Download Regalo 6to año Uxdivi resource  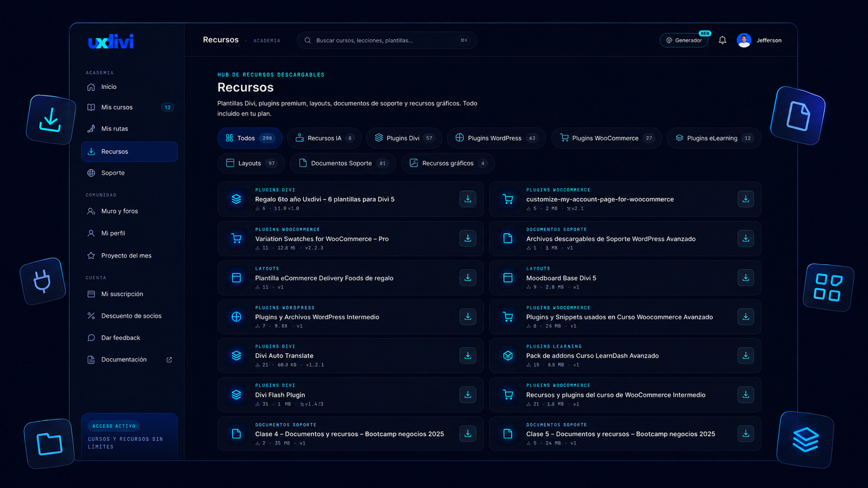coord(468,199)
